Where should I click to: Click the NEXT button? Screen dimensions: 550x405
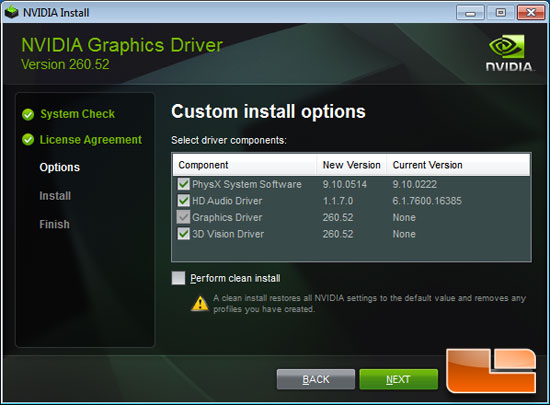(398, 379)
